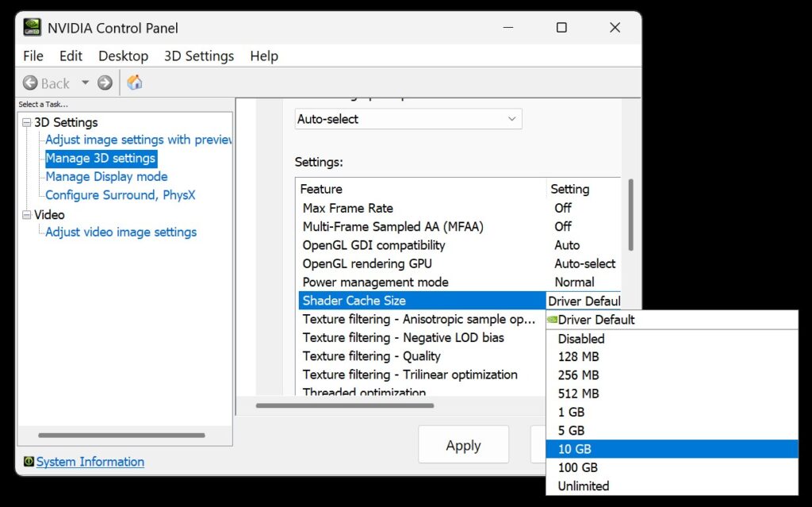This screenshot has height=507, width=812.
Task: Select Texture filtering - Quality row
Action: pos(422,356)
